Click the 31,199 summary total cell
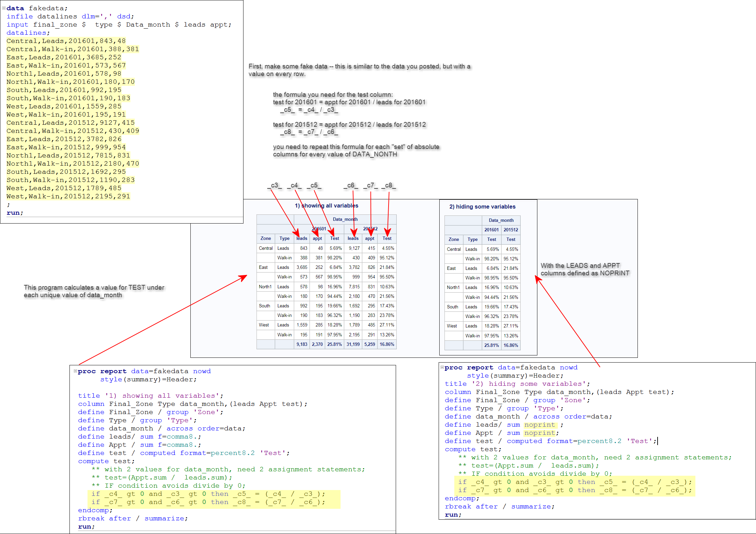The image size is (756, 534). point(353,345)
